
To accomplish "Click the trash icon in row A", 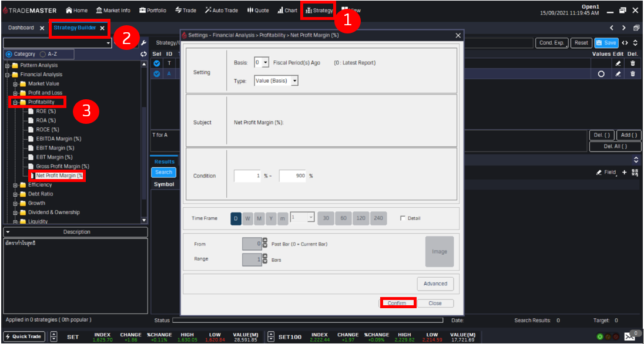I will tap(632, 73).
